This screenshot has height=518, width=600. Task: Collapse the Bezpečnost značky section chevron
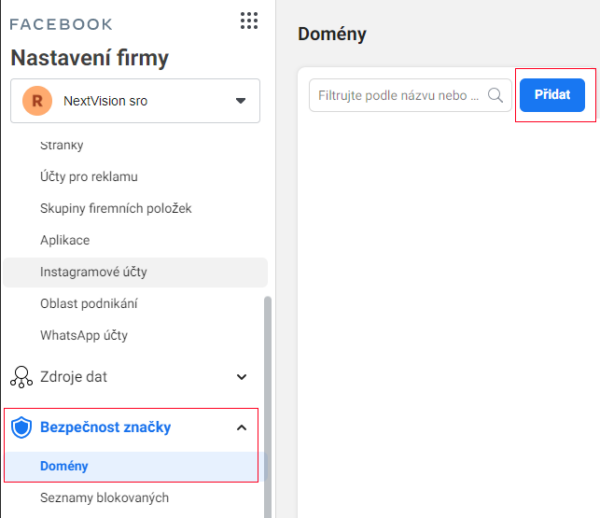pos(241,428)
